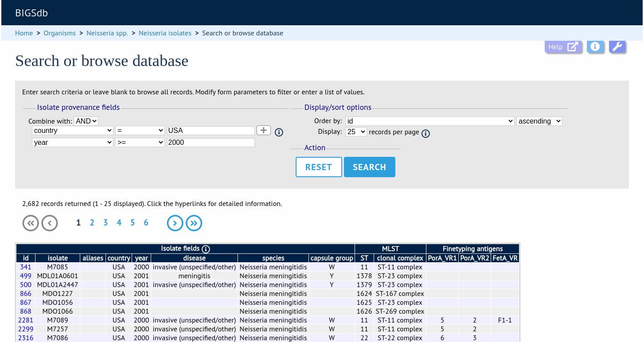644x342 pixels.
Task: Click the Finetyping antigens header
Action: coord(472,249)
